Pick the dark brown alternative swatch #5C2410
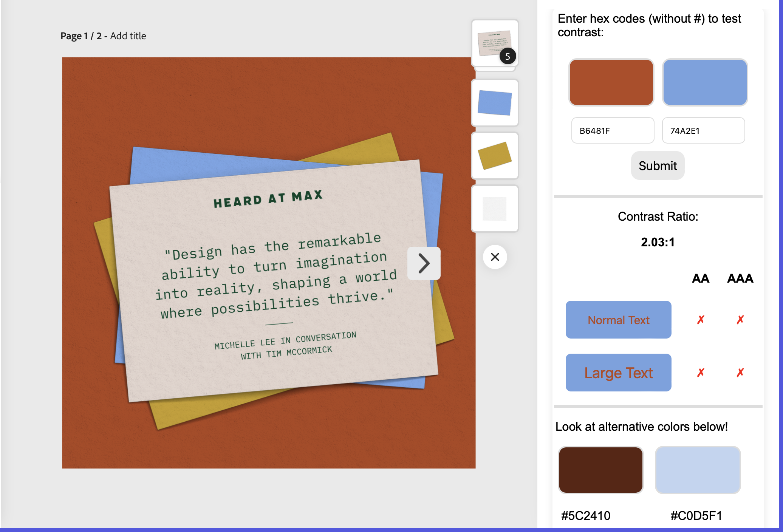Image resolution: width=783 pixels, height=532 pixels. tap(600, 470)
